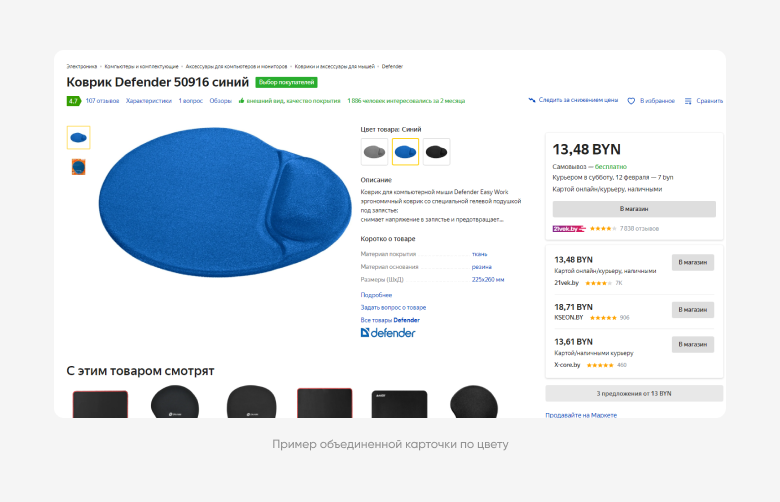Click the price-drop tracking arrow icon
Screen dimensions: 780x502
(x=532, y=100)
